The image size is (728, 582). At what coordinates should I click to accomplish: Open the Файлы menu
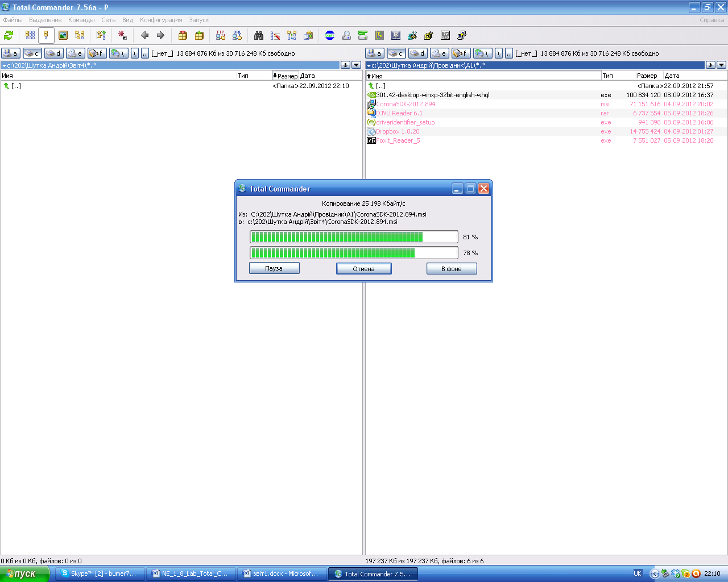point(13,20)
